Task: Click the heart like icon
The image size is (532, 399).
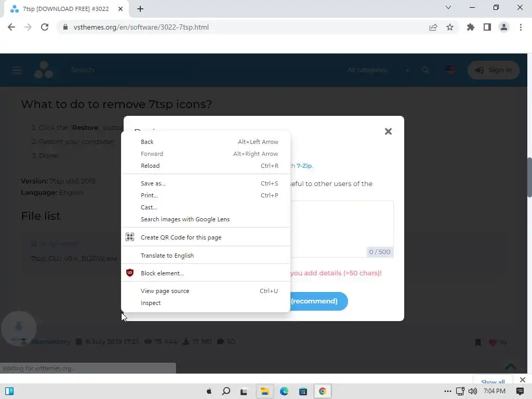Action: point(493,342)
